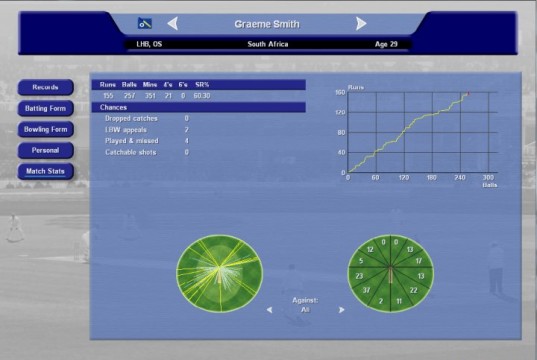537x360 pixels.
Task: Open the Personal section
Action: point(46,150)
